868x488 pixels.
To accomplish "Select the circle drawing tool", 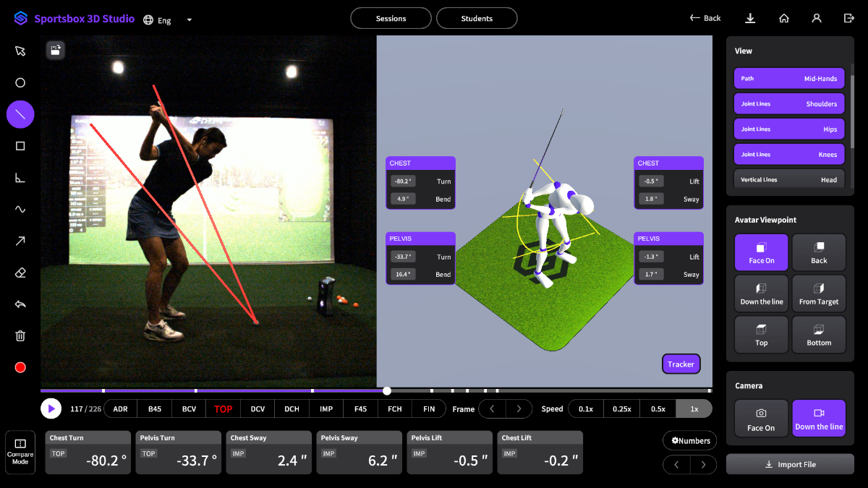I will pos(20,82).
